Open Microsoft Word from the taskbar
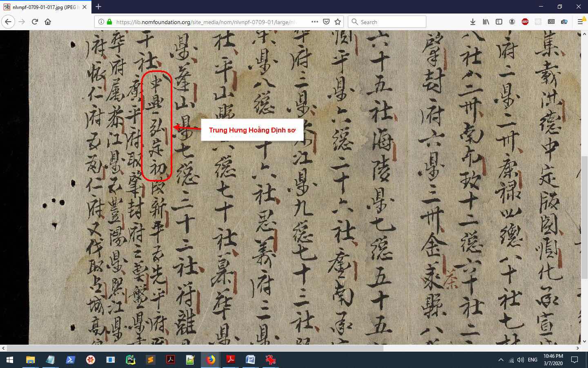This screenshot has width=588, height=368. (251, 360)
